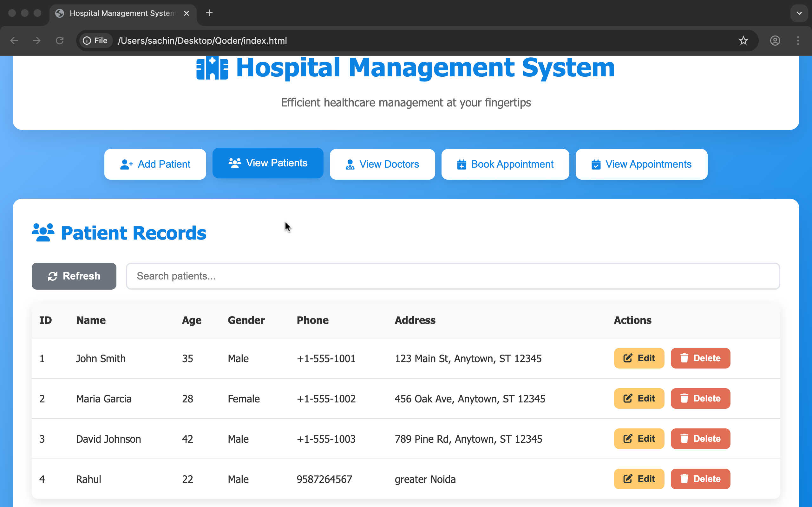The image size is (812, 507).
Task: Click the back navigation arrow
Action: 14,41
